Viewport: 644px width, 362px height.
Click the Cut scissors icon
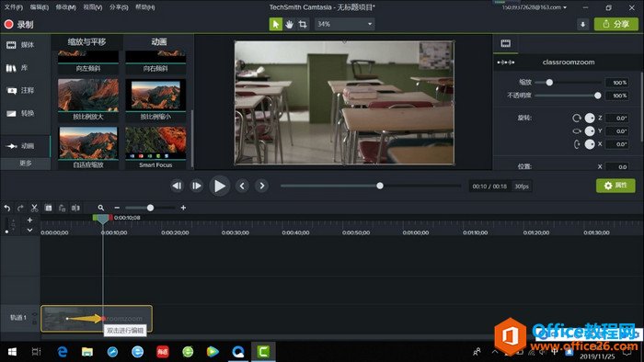pos(35,208)
